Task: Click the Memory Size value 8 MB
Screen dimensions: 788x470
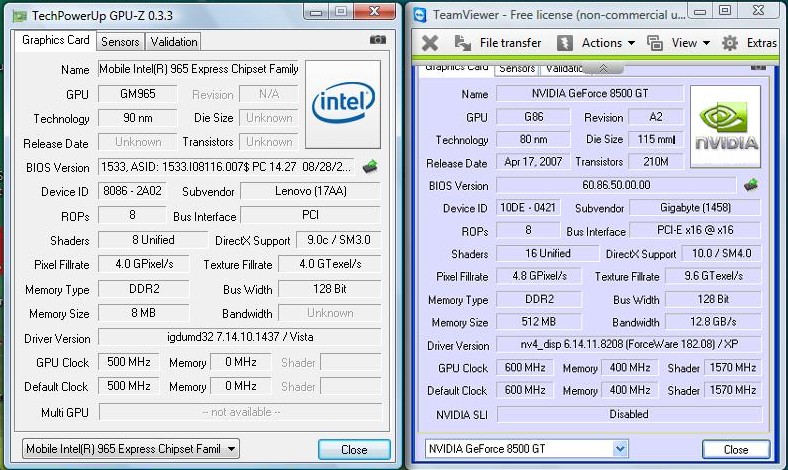Action: pyautogui.click(x=144, y=313)
